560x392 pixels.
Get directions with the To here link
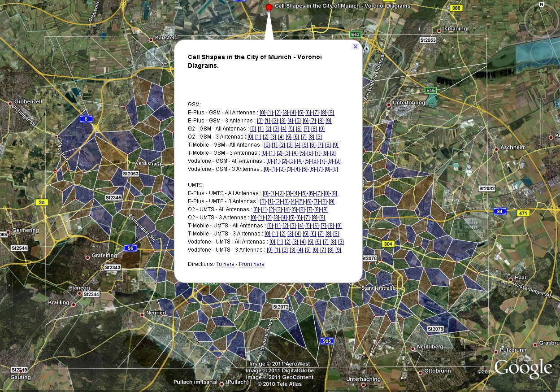pos(225,264)
